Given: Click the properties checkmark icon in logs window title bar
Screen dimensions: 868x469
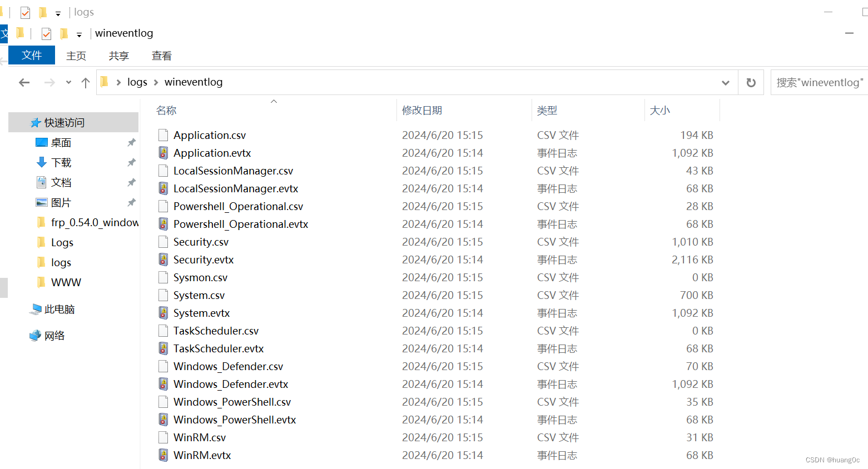Looking at the screenshot, I should [25, 12].
